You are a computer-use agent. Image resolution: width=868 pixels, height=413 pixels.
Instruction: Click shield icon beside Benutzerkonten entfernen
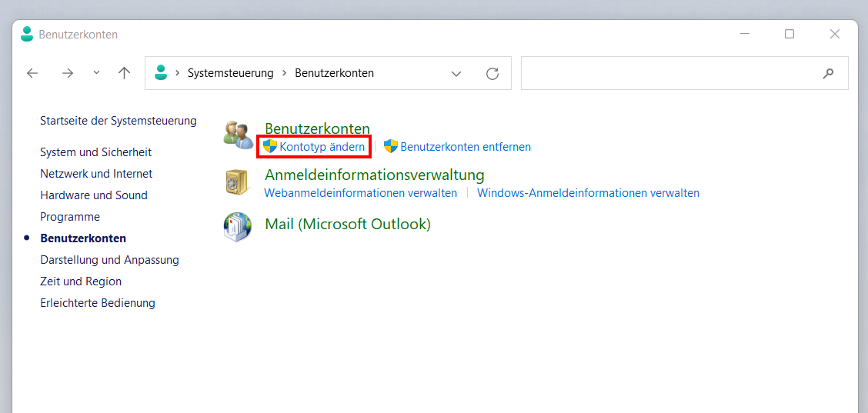(391, 146)
